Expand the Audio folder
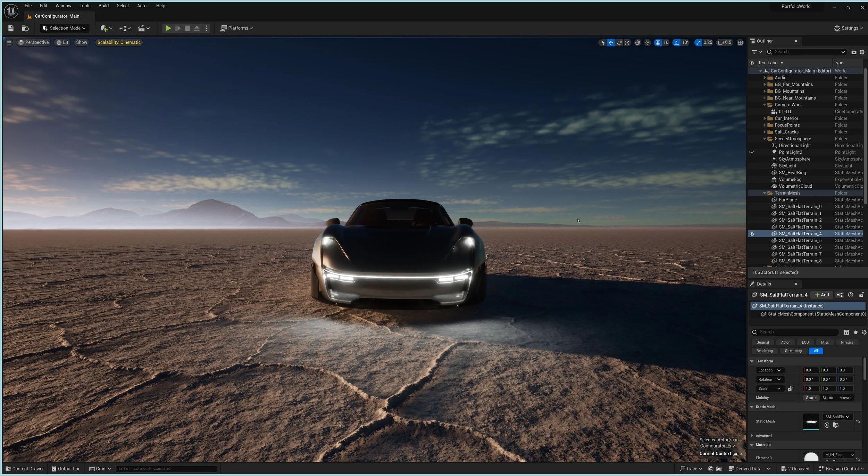868x476 pixels. coord(765,77)
